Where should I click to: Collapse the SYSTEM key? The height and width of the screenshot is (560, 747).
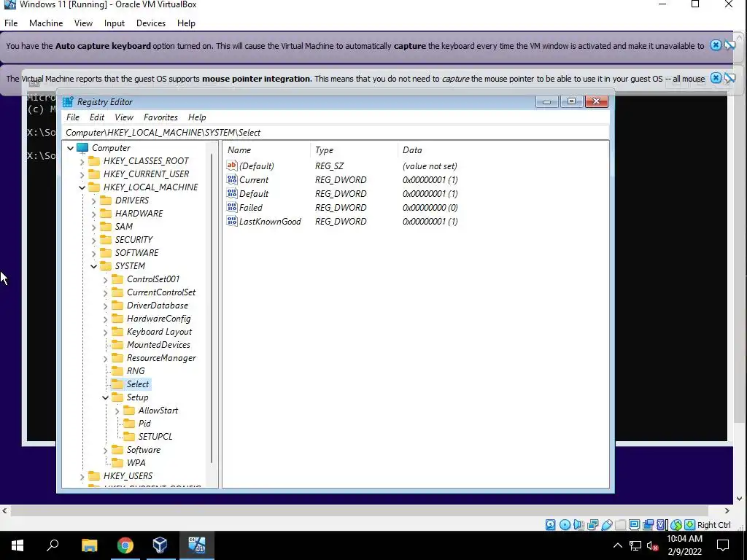94,266
